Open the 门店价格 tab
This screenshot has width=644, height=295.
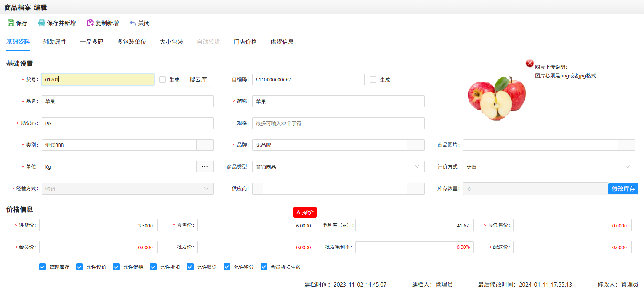pos(245,42)
